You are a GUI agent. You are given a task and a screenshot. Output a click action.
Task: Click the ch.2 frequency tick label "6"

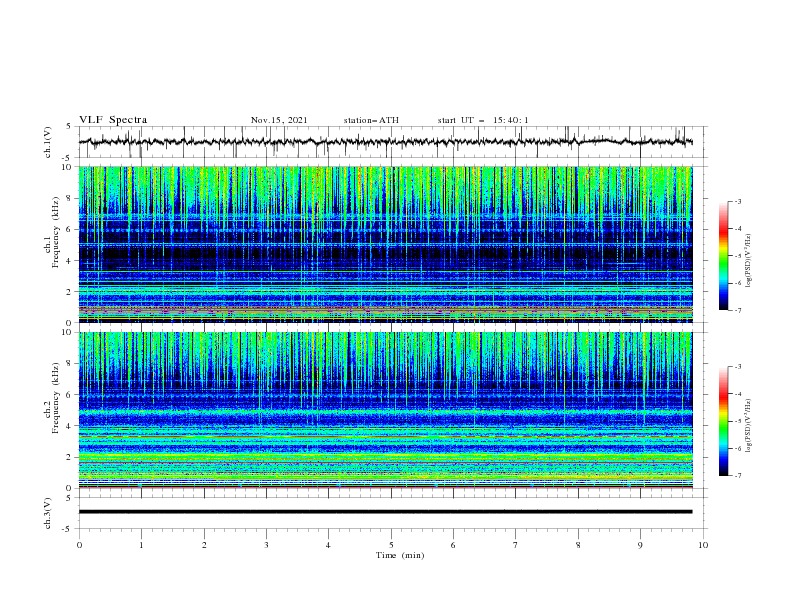click(69, 395)
